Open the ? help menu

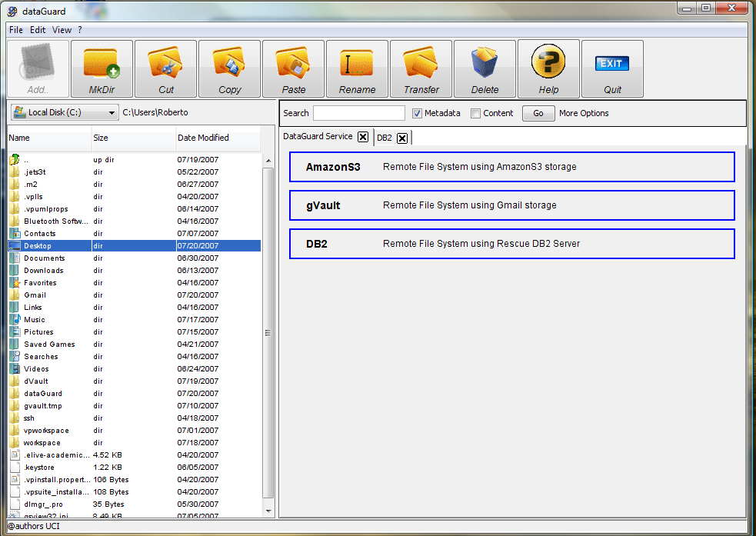coord(79,30)
